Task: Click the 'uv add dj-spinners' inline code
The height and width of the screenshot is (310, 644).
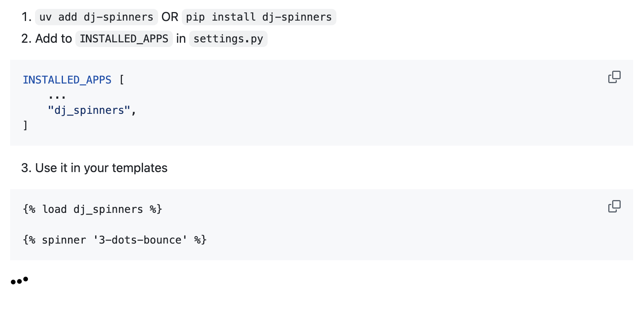Action: 96,17
